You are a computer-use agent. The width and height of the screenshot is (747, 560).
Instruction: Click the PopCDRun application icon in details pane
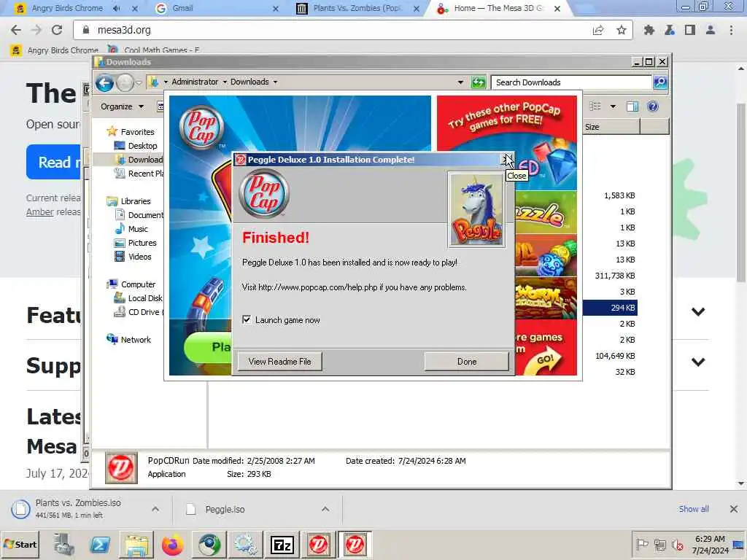click(x=121, y=468)
